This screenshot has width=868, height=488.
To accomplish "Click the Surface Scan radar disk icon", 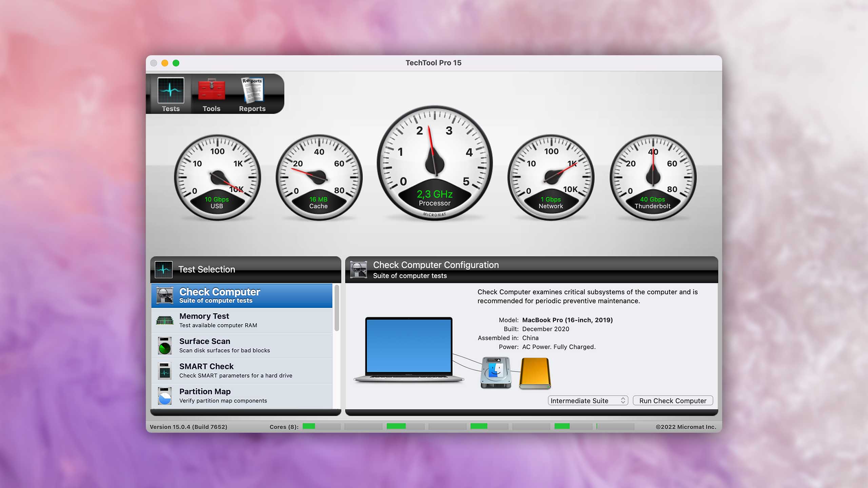I will pos(165,346).
